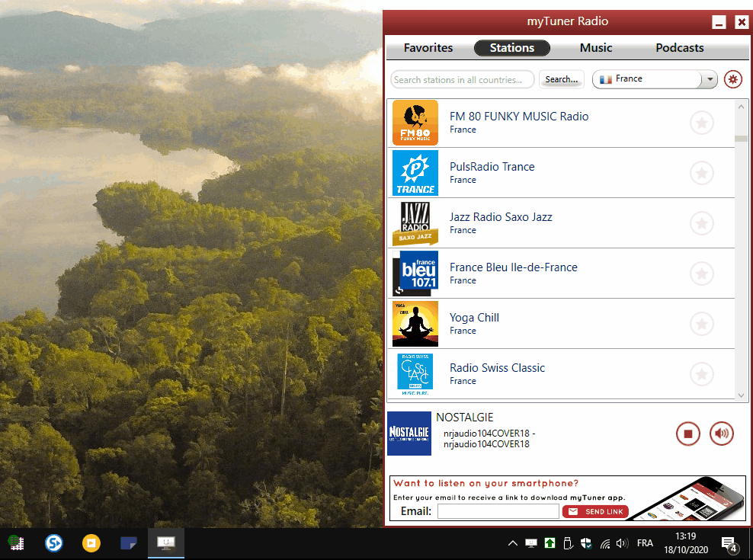Open the France country dropdown

click(x=655, y=79)
